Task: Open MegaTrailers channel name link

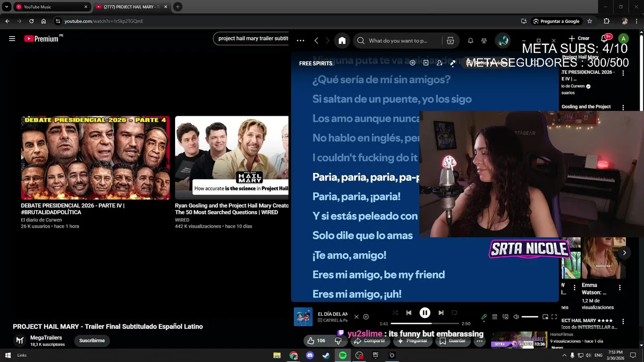Action: (46, 338)
